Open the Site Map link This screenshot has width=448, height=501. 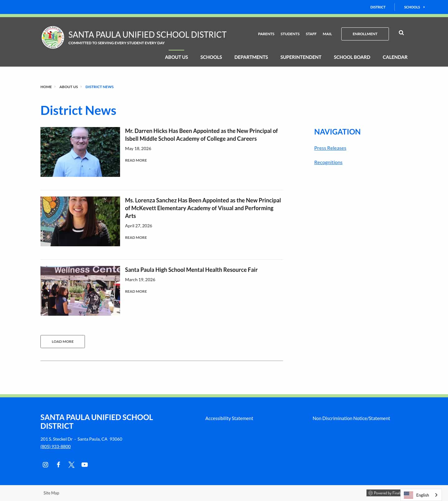tap(51, 493)
